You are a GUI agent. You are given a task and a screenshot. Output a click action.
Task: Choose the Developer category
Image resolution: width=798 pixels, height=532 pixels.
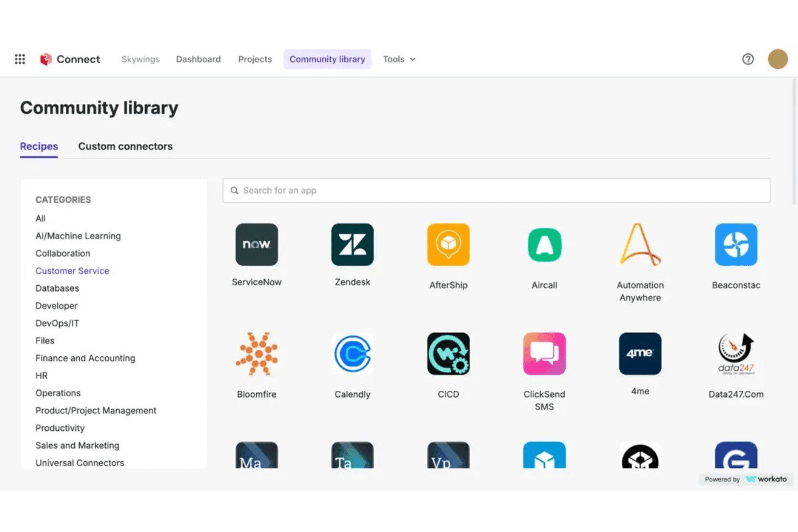[x=57, y=306]
